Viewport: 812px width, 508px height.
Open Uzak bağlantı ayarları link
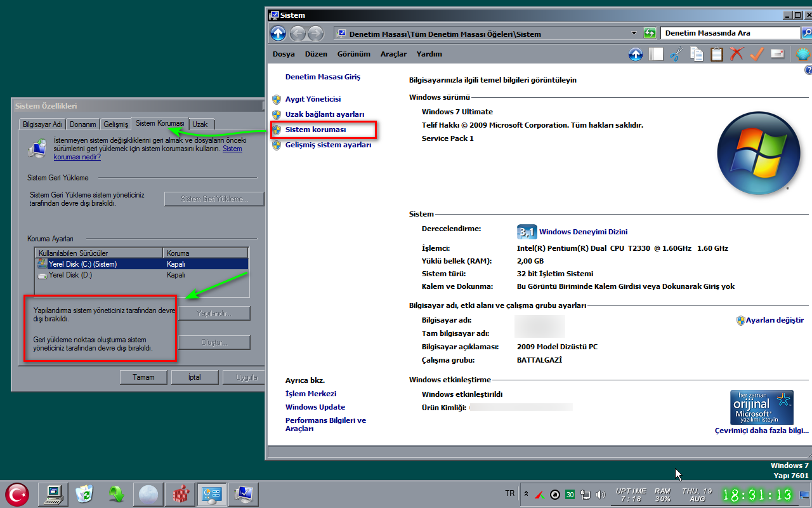coord(325,114)
